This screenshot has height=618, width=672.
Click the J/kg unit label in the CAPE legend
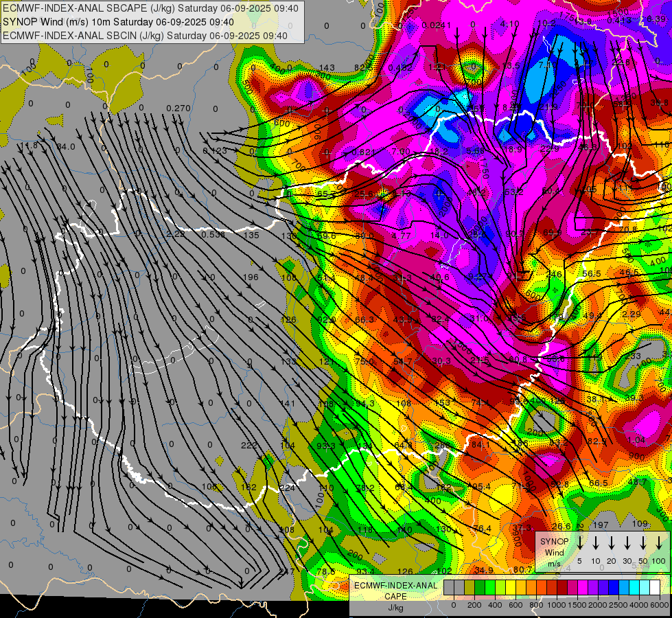pyautogui.click(x=395, y=607)
